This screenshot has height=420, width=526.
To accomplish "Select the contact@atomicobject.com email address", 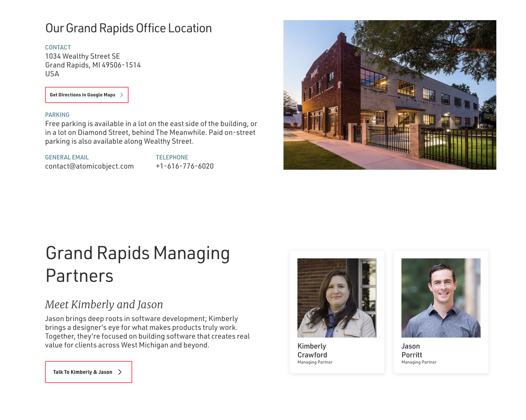I will tap(89, 166).
